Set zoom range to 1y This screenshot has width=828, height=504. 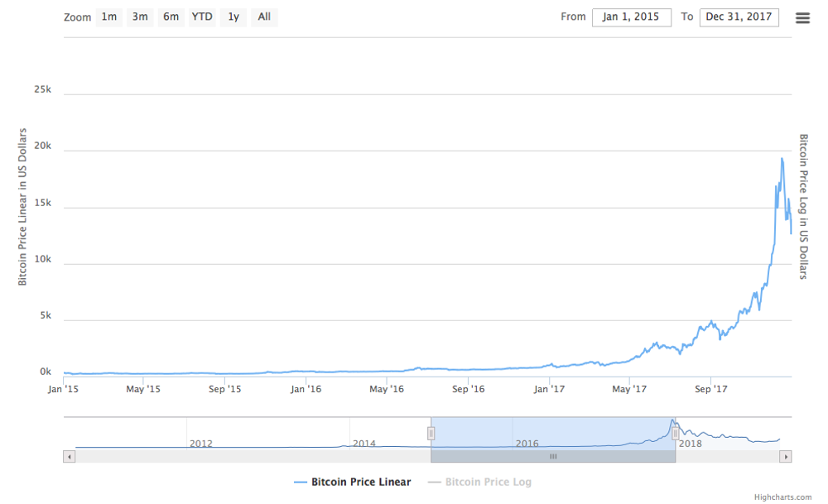tap(233, 17)
